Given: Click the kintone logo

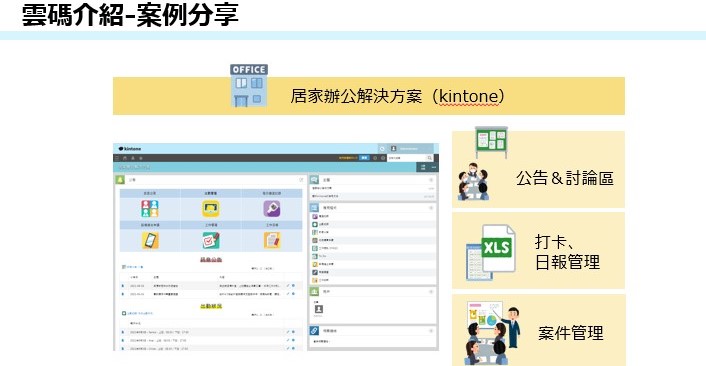Looking at the screenshot, I should [x=130, y=149].
